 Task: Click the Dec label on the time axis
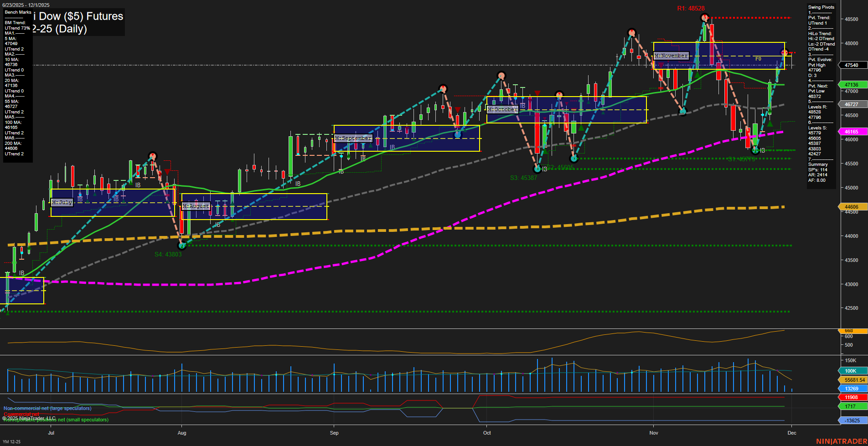pyautogui.click(x=792, y=433)
